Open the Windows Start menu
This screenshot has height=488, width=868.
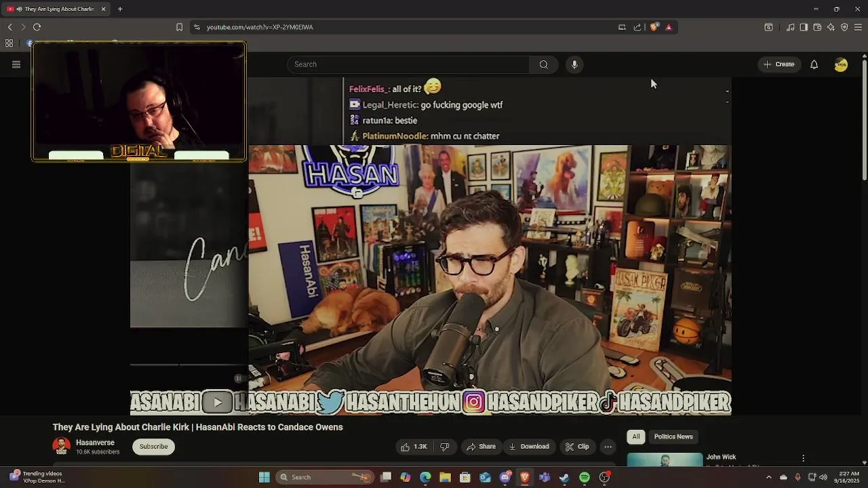pos(264,477)
